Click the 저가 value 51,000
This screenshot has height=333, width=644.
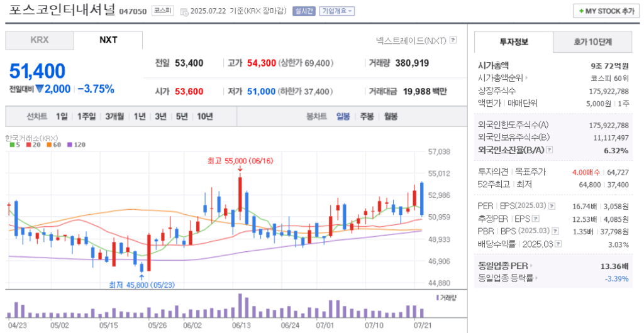point(261,92)
